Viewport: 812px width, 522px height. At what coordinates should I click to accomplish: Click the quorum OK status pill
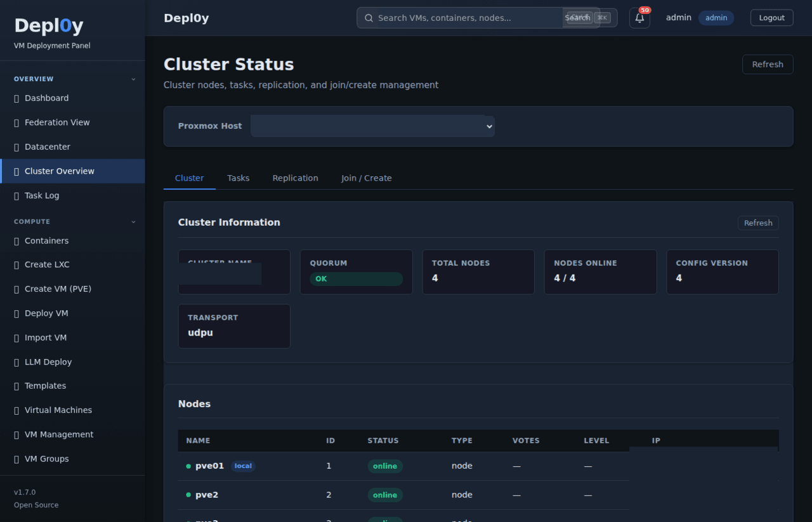tap(356, 279)
